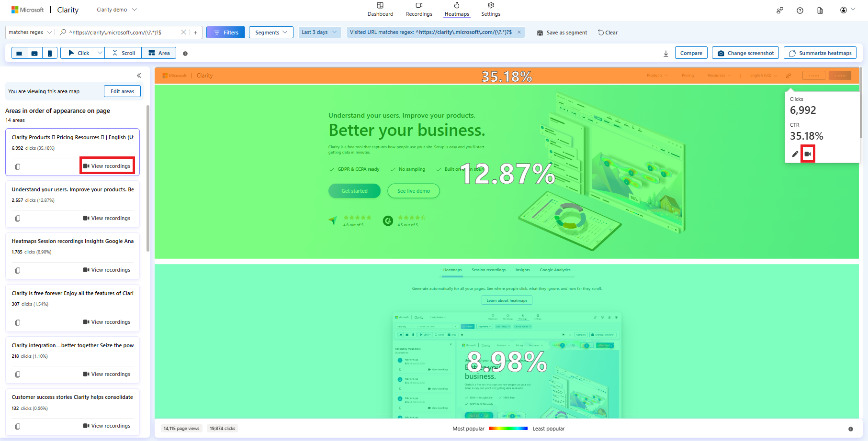Collapse the areas side panel
The width and height of the screenshot is (868, 441).
click(x=139, y=76)
